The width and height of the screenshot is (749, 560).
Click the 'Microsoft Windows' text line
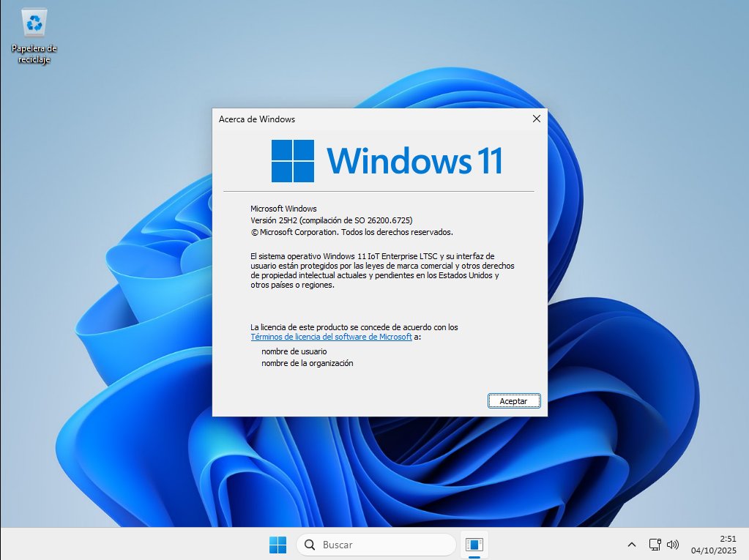(x=283, y=209)
